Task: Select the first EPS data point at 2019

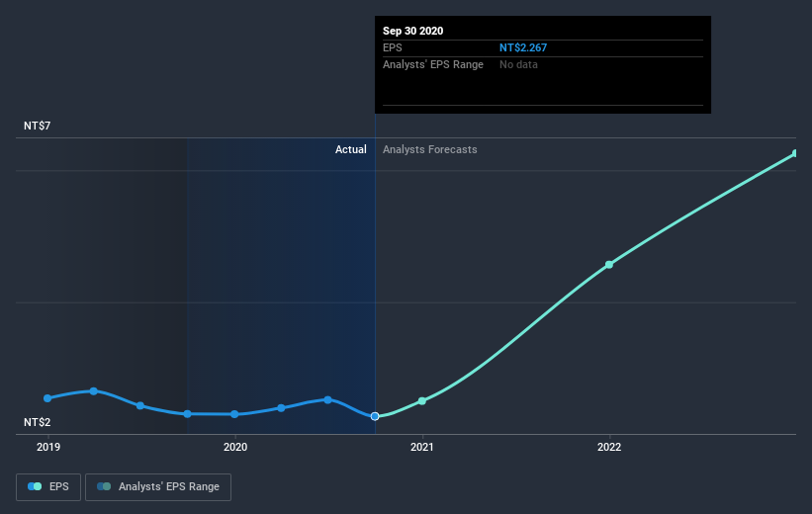Action: pos(47,398)
